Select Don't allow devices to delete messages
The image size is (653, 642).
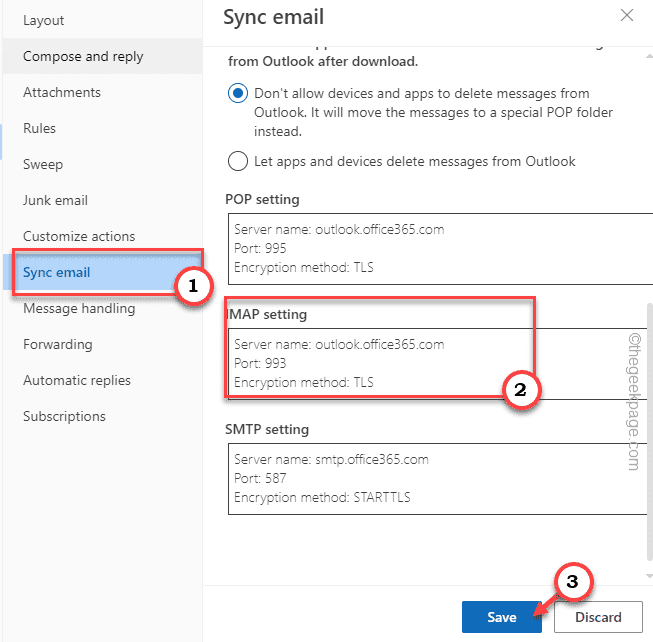coord(238,93)
